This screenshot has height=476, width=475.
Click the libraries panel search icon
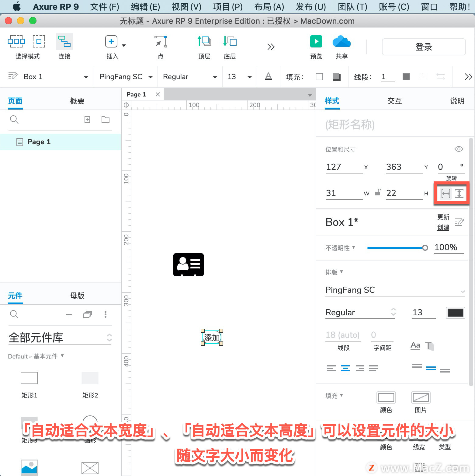(x=14, y=314)
